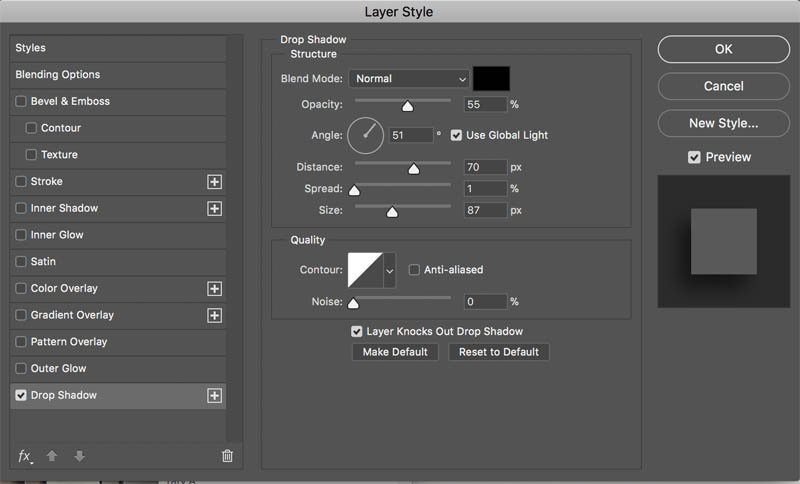Enable the Color Overlay checkbox
The width and height of the screenshot is (800, 484).
tap(21, 288)
